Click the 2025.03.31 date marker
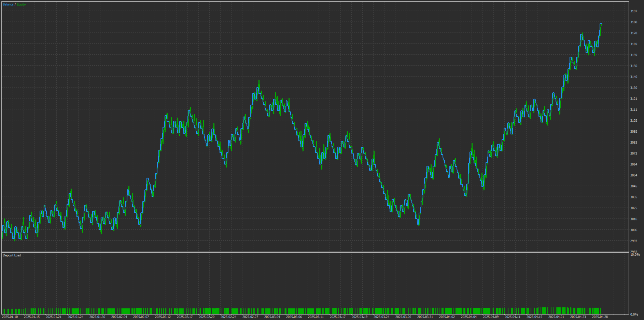This screenshot has height=320, width=644. coord(425,317)
